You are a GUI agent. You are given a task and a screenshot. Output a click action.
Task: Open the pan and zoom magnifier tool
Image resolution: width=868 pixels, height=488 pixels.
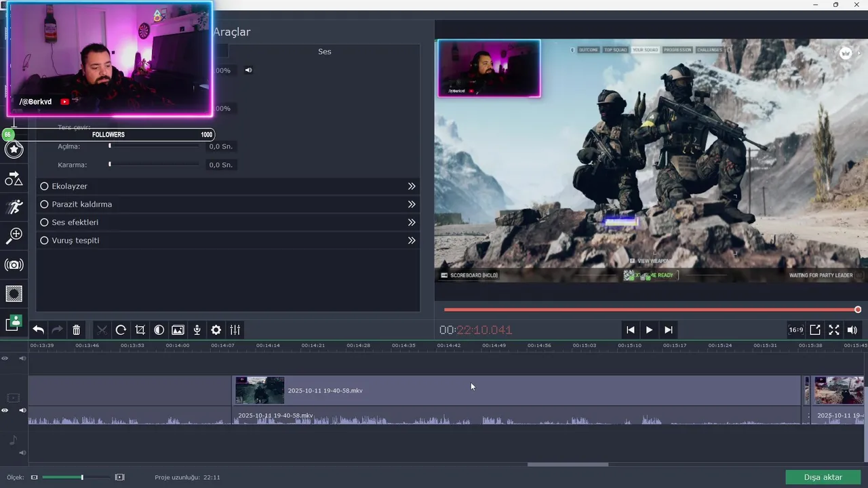coord(14,235)
